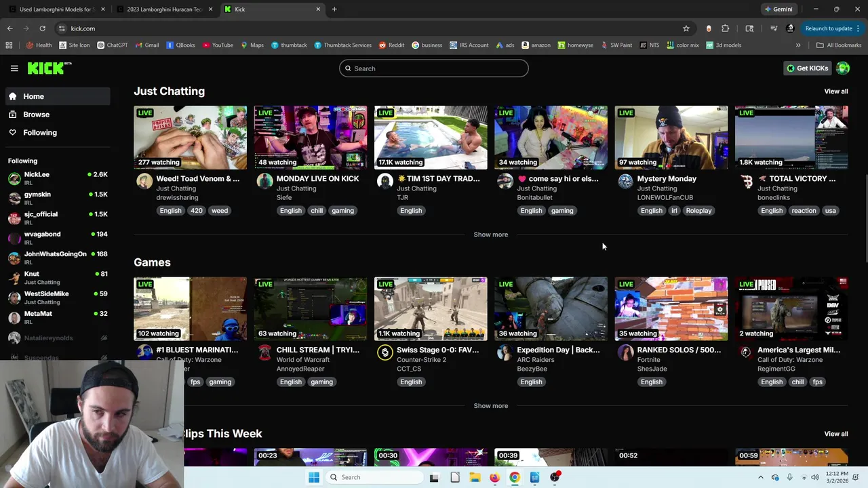
Task: Click sjc_official avatar in sidebar
Action: (14, 218)
